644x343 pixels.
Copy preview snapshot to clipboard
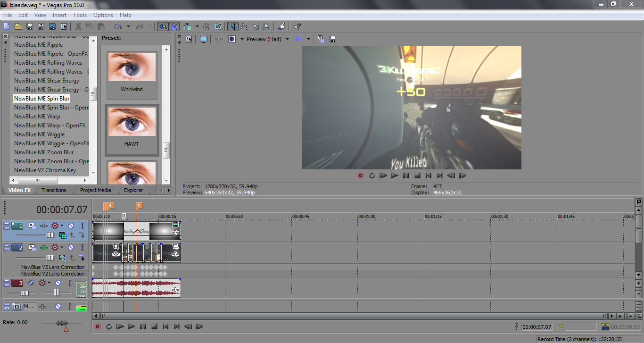pos(321,39)
